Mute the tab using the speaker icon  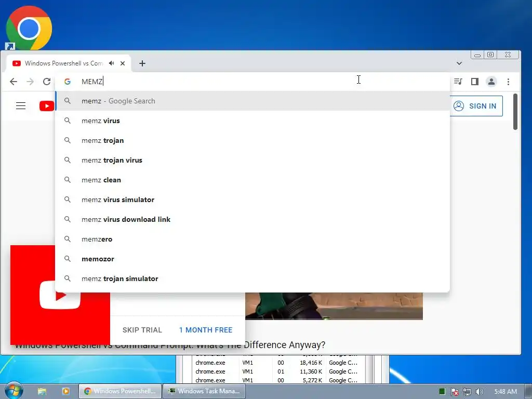111,63
